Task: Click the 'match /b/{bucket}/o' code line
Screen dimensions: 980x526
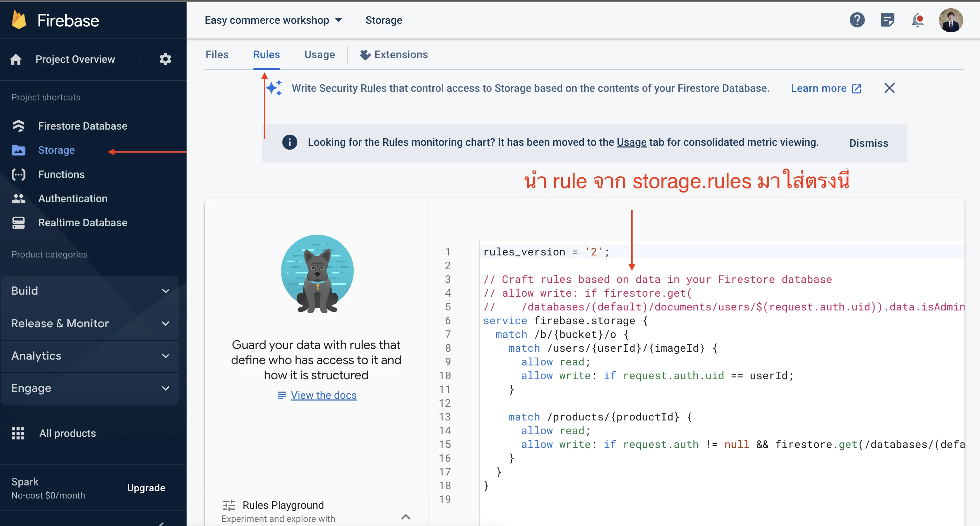Action: pos(562,335)
